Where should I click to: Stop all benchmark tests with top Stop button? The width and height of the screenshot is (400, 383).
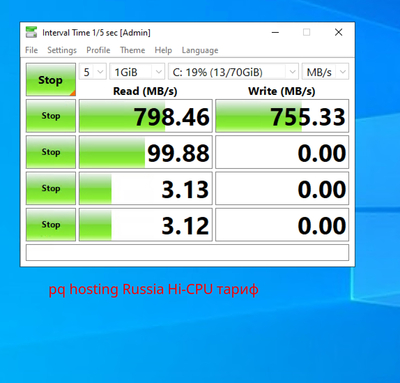(x=51, y=80)
